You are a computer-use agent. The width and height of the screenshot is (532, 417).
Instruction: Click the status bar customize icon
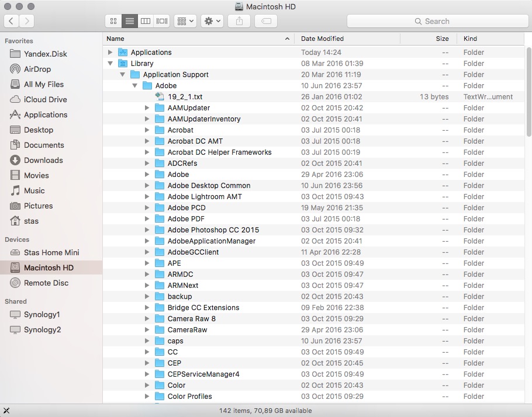tap(6, 411)
